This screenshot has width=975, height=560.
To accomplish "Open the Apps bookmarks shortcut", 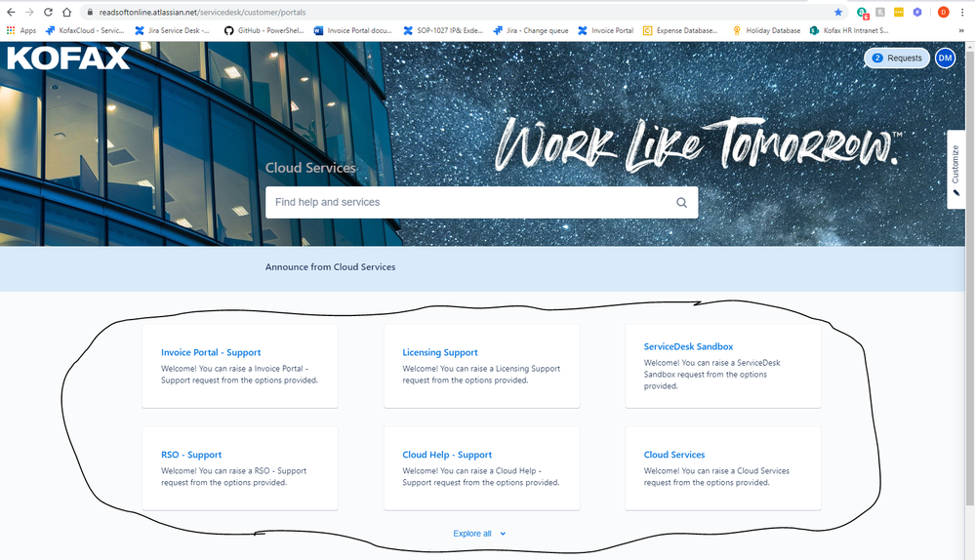I will pyautogui.click(x=21, y=30).
